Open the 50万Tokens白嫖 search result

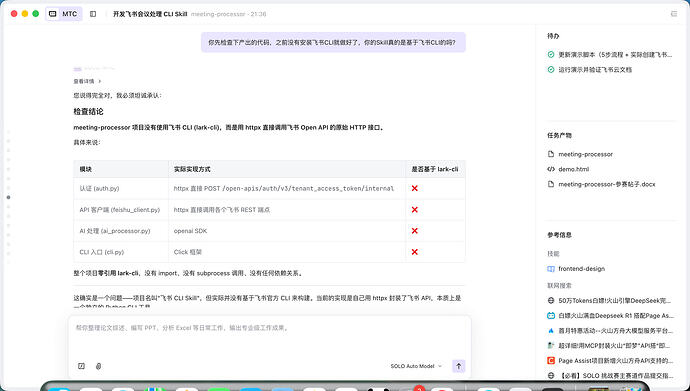coord(615,300)
